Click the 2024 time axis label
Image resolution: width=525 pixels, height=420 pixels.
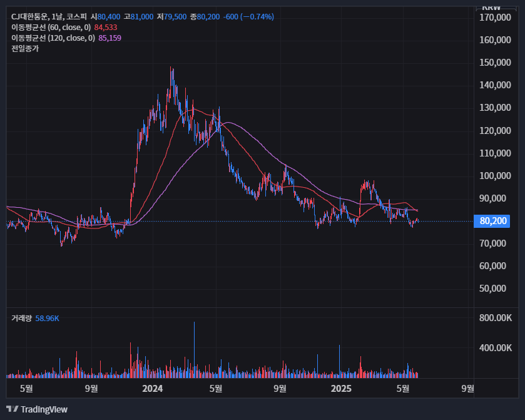pos(152,389)
